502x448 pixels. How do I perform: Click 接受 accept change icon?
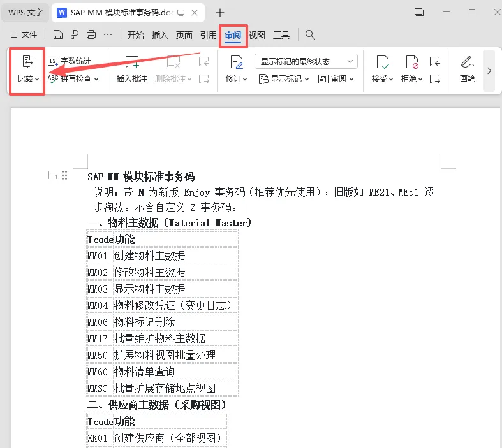pos(382,62)
